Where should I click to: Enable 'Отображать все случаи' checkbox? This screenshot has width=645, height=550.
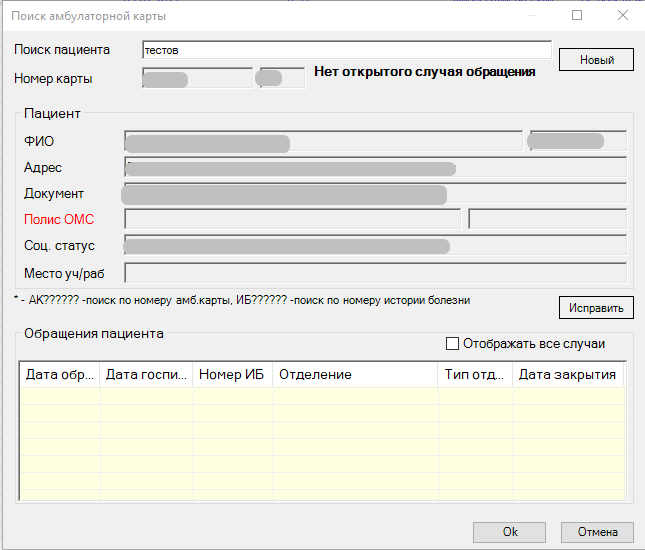coord(453,344)
